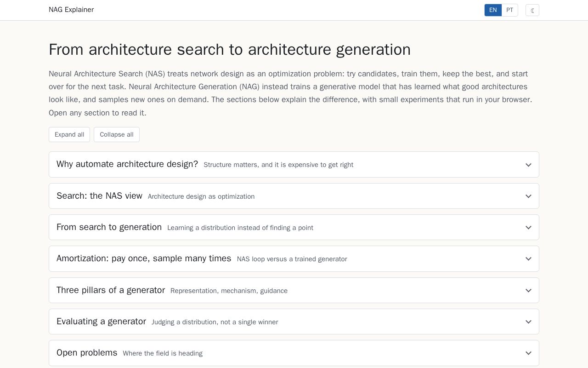Open the NAG Explainer title link

[x=71, y=10]
